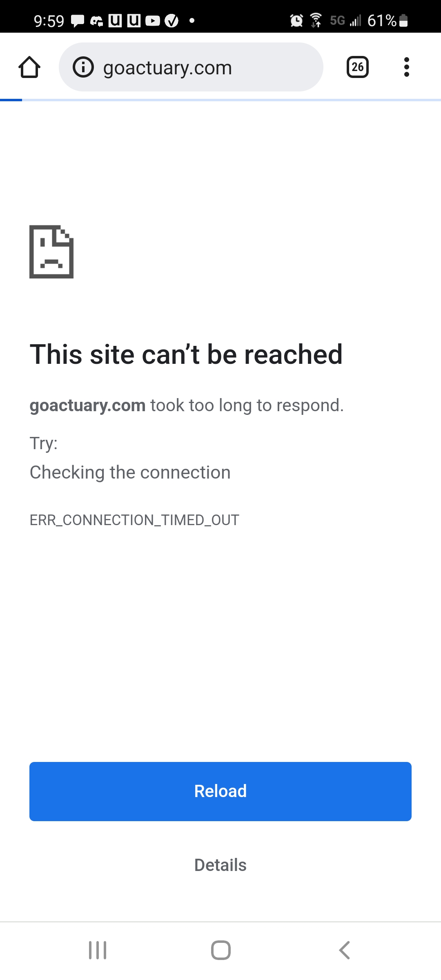
Task: Tap the blue Reload button
Action: [x=220, y=791]
